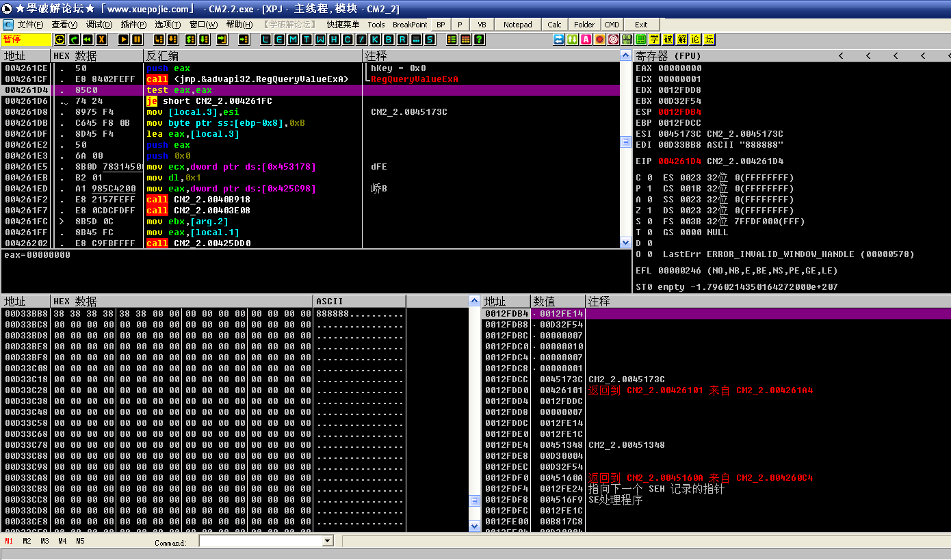This screenshot has width=951, height=560.
Task: Open the Command combo box dropdown arrow
Action: coord(327,541)
